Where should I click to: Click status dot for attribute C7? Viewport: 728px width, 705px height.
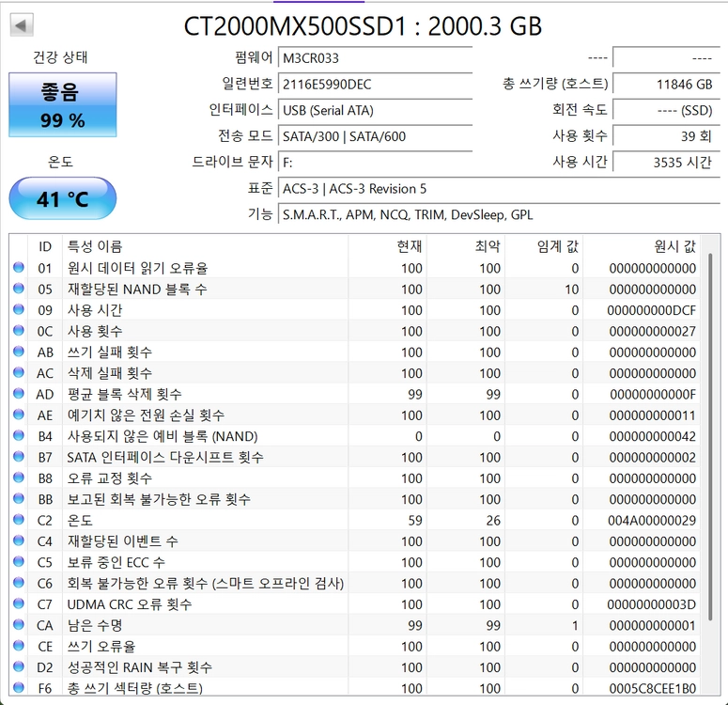pos(19,603)
